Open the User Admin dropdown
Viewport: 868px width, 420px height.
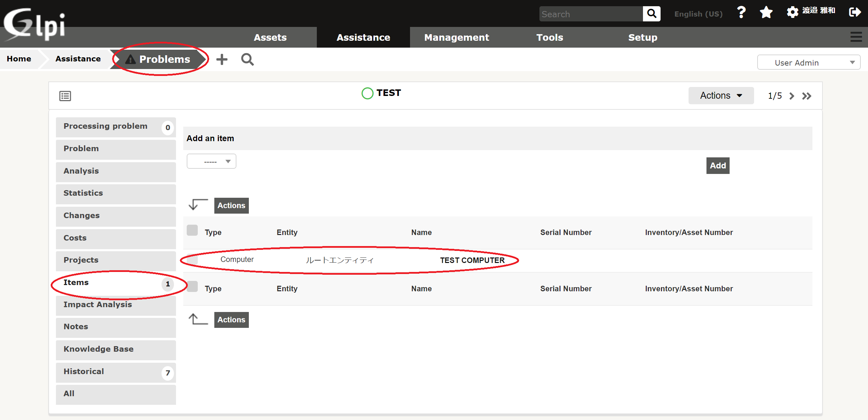(x=809, y=62)
